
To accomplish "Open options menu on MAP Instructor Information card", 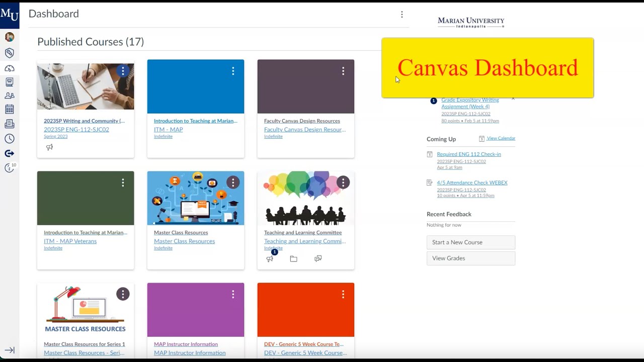I will (233, 295).
